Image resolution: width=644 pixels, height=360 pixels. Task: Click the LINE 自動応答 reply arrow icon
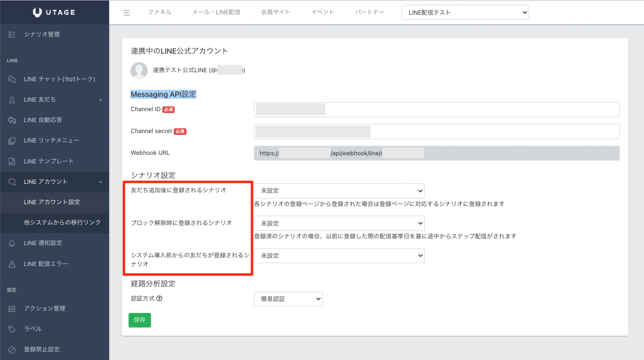tap(12, 120)
